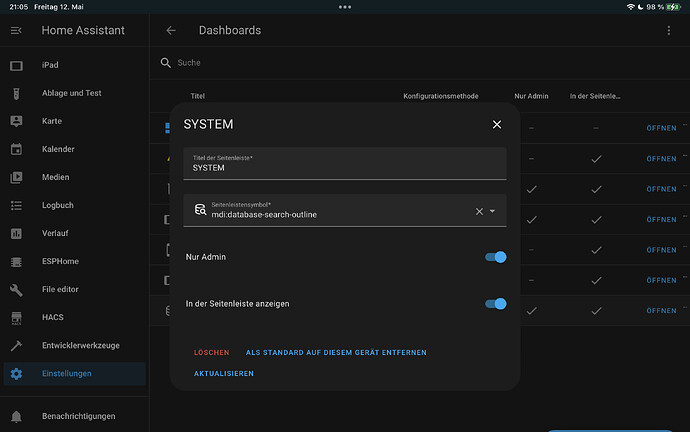This screenshot has width=690, height=432.
Task: Sort by the Nur Admin column header
Action: coord(531,96)
